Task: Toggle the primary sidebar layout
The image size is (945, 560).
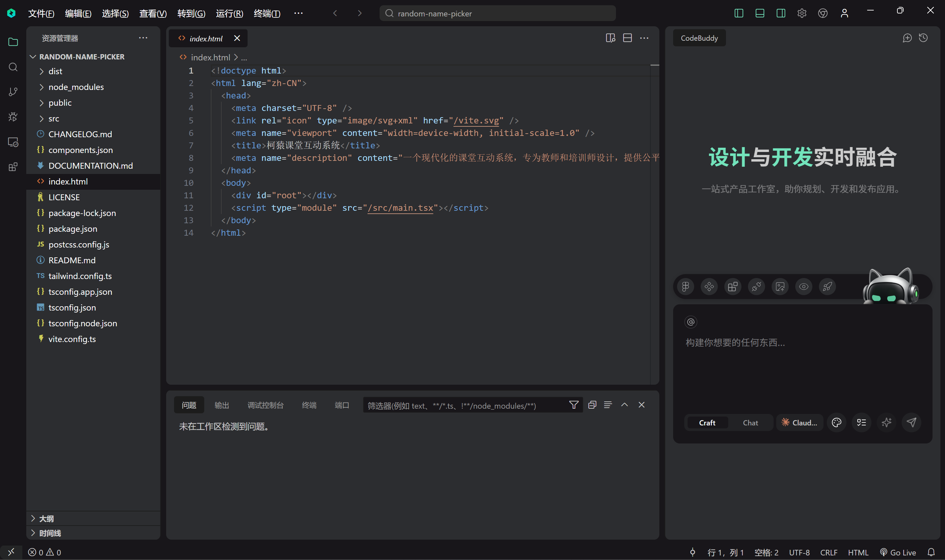Action: click(x=738, y=13)
